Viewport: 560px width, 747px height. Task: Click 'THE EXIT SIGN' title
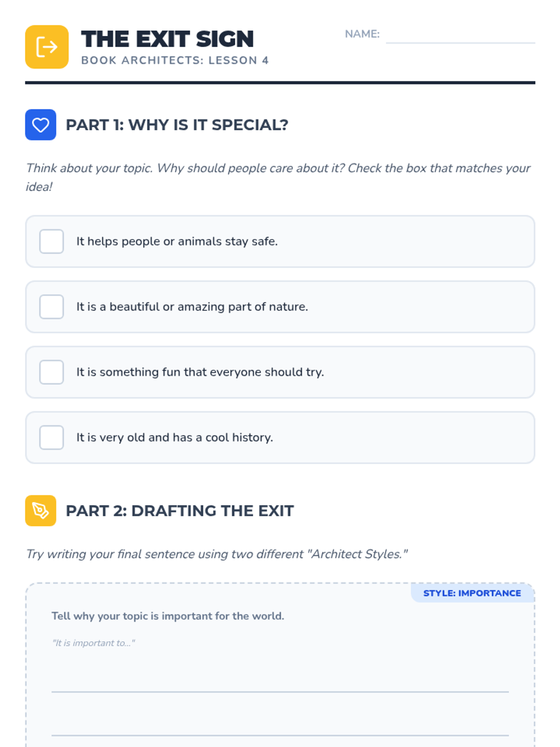(168, 39)
